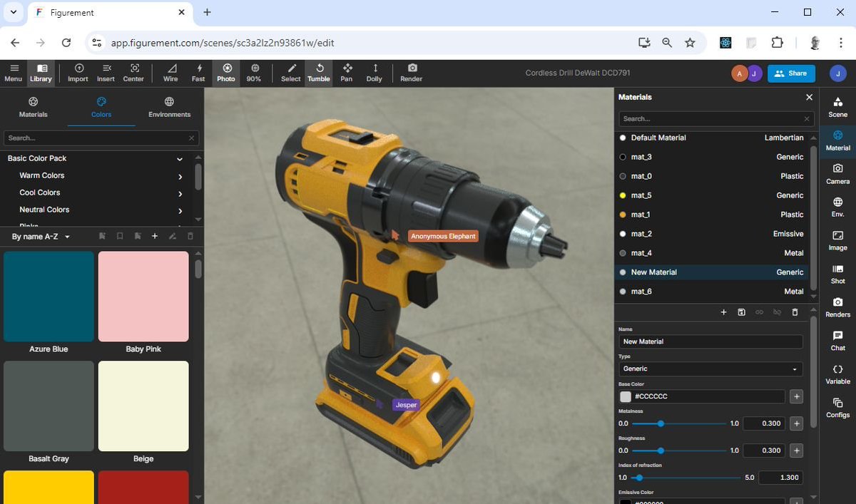Expand the Warm Colors category
This screenshot has width=856, height=504.
coord(180,176)
